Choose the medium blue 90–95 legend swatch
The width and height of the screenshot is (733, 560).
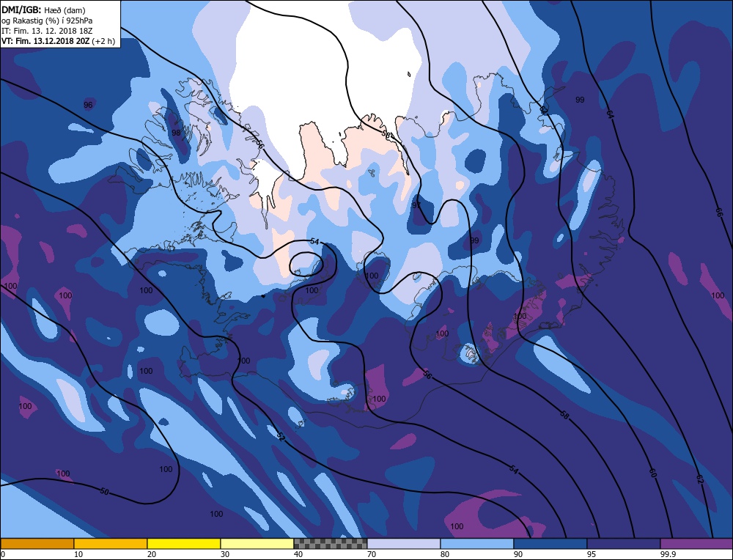[550, 544]
